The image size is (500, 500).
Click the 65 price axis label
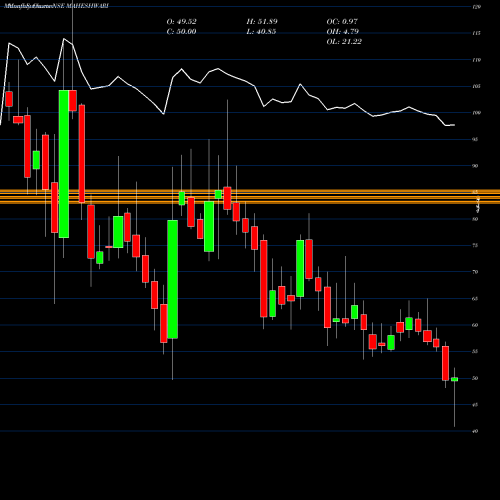[475, 299]
